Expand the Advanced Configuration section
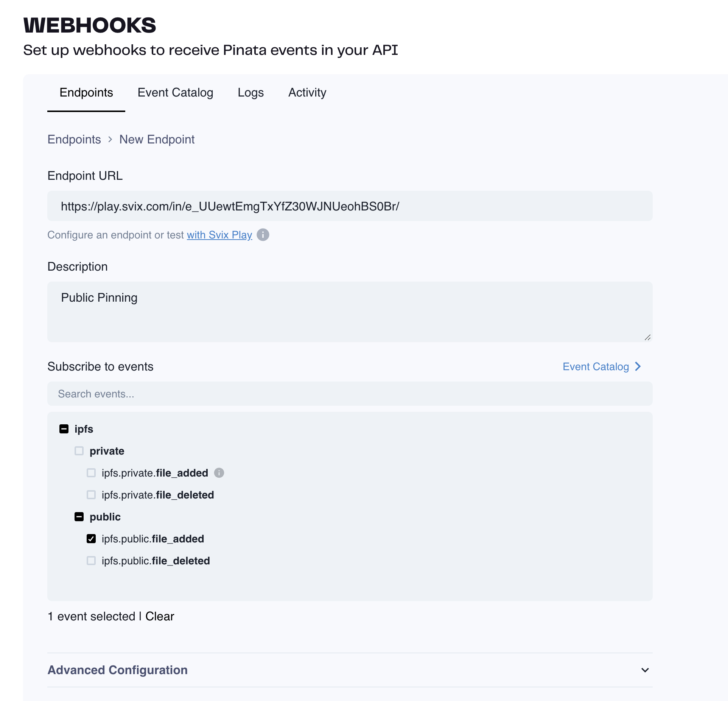This screenshot has height=701, width=728. tap(645, 670)
